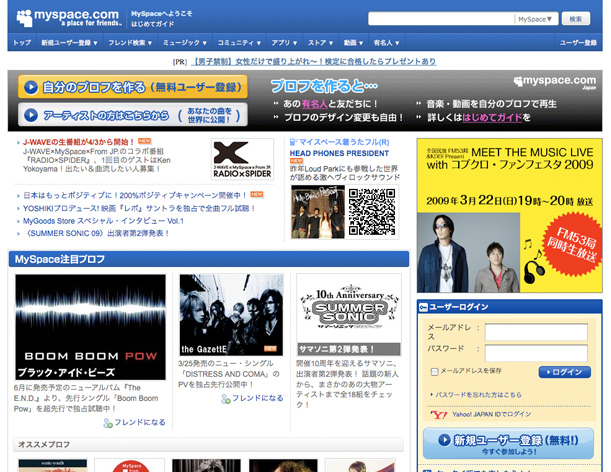The height and width of the screenshot is (472, 611).
Task: Click the MySpace注目プロフ section header
Action: 209,260
